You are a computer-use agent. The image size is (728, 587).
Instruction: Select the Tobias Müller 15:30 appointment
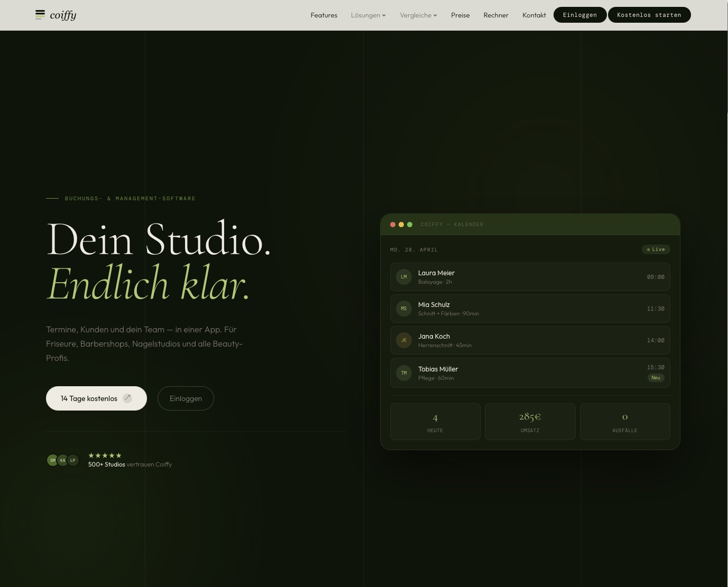click(530, 373)
